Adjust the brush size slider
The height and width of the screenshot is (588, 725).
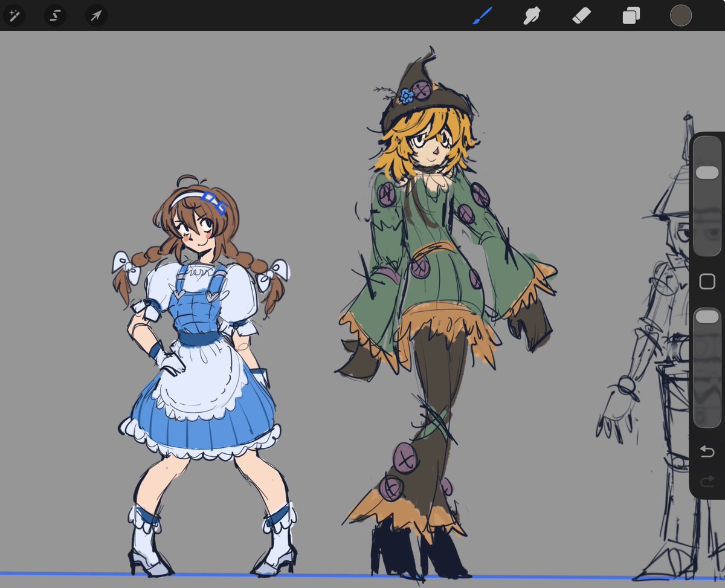pyautogui.click(x=707, y=195)
